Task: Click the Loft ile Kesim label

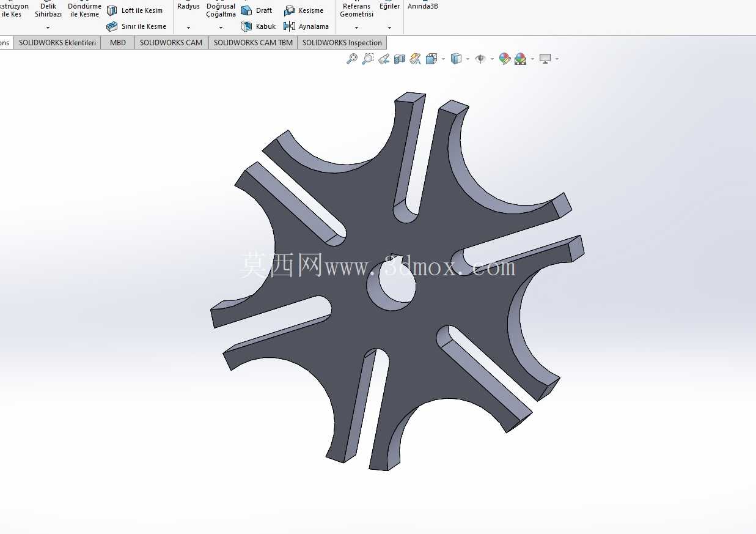Action: tap(142, 10)
